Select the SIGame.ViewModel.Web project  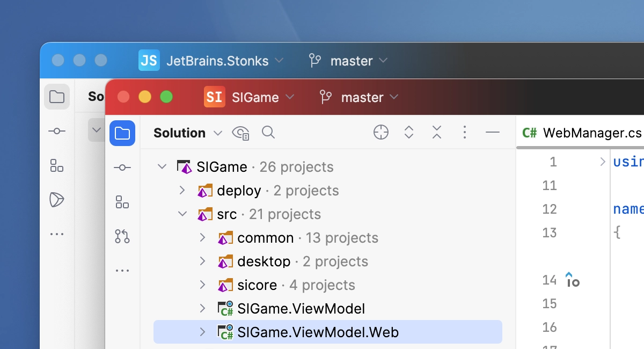click(x=328, y=332)
